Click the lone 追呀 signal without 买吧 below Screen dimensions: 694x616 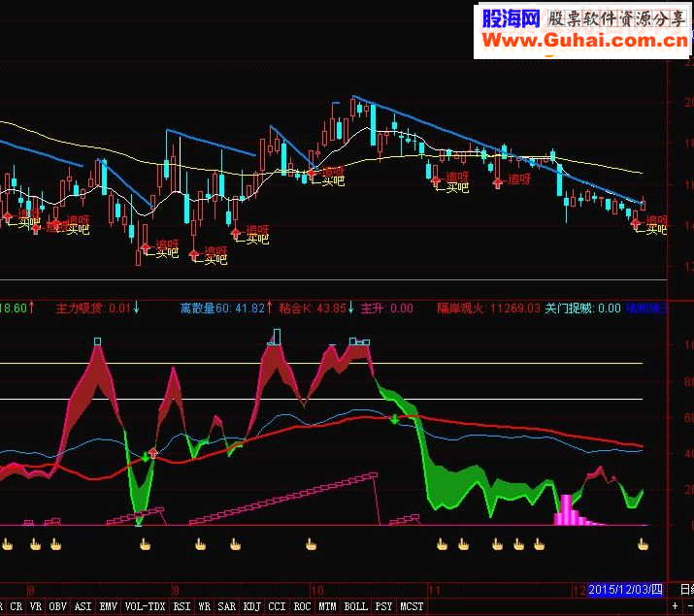[x=519, y=178]
